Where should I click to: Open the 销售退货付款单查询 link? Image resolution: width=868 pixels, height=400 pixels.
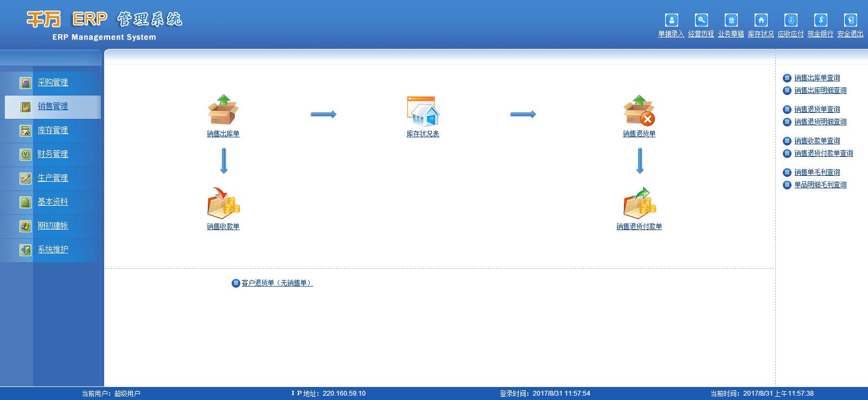[824, 154]
